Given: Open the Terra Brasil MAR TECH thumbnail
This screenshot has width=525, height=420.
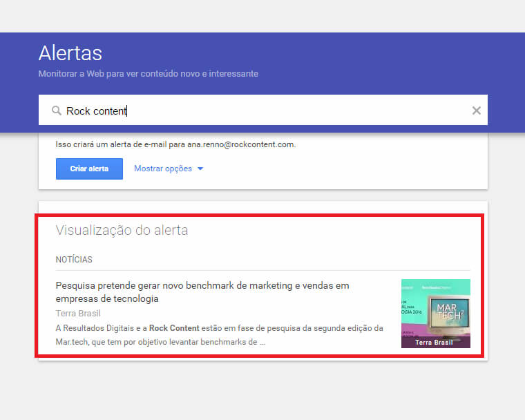Looking at the screenshot, I should tap(436, 314).
